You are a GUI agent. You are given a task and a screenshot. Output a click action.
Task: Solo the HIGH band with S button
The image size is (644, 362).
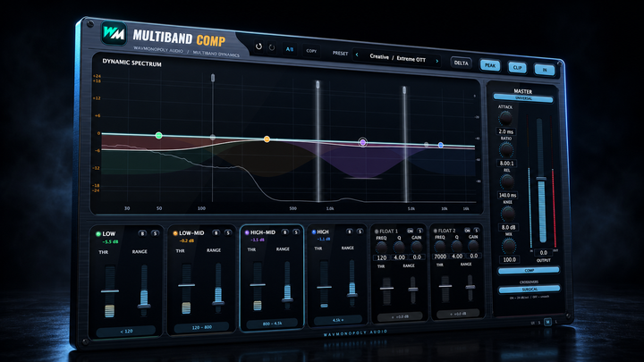point(360,232)
